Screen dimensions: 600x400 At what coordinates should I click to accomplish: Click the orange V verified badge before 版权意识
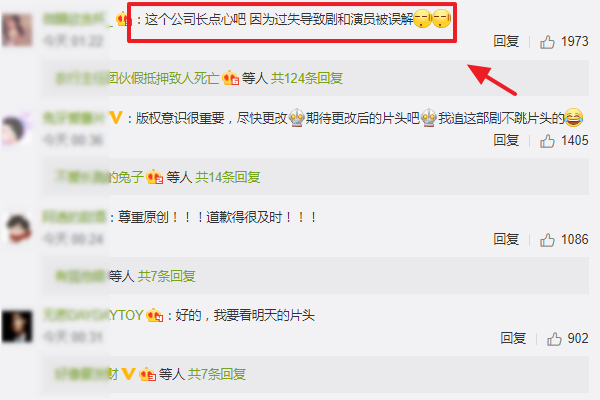[x=115, y=118]
